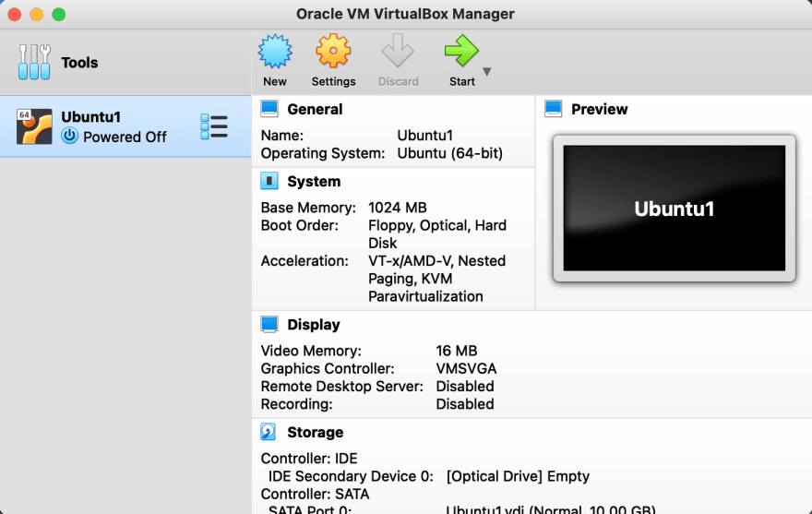Select the Tools entry in sidebar

point(125,62)
